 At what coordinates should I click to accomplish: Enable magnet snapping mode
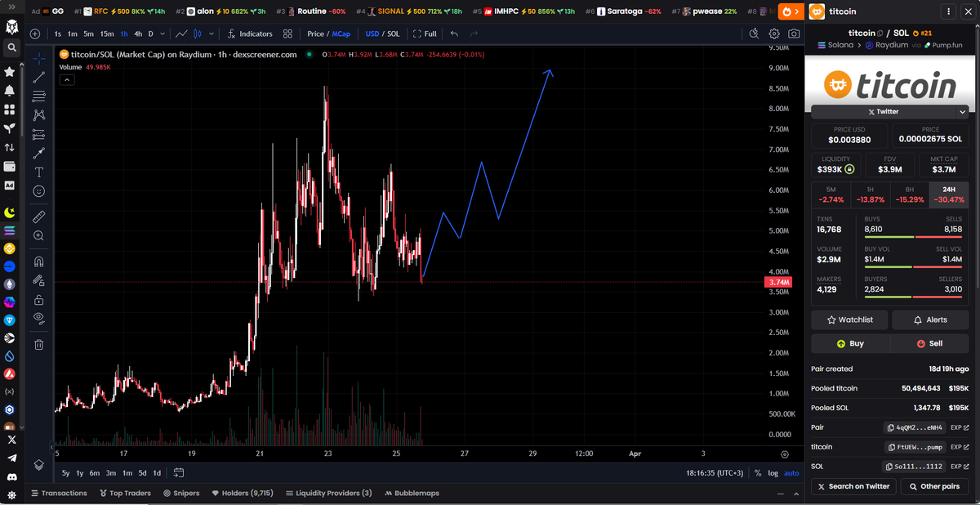(38, 261)
